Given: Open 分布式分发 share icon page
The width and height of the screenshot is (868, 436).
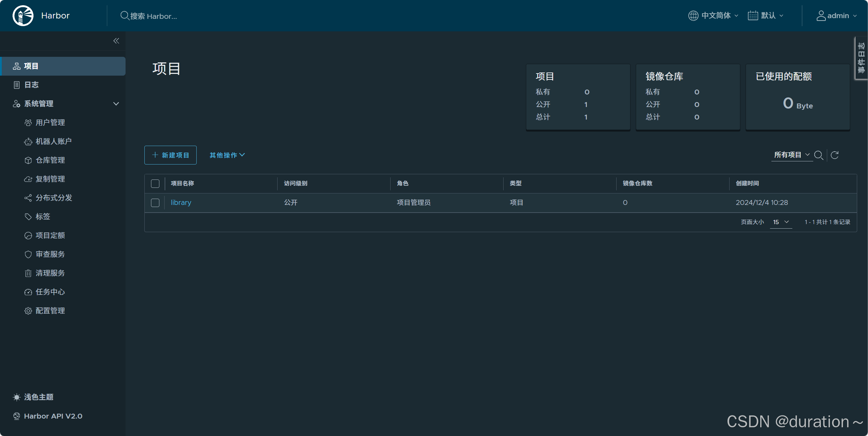Looking at the screenshot, I should click(x=53, y=198).
